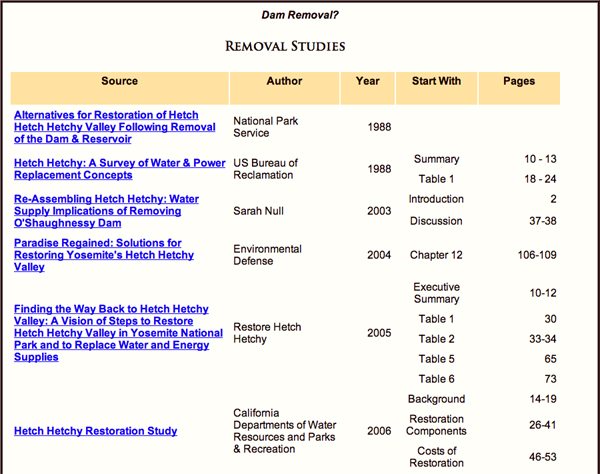Click the Introduction start-with entry
The height and width of the screenshot is (474, 600).
coord(436,199)
